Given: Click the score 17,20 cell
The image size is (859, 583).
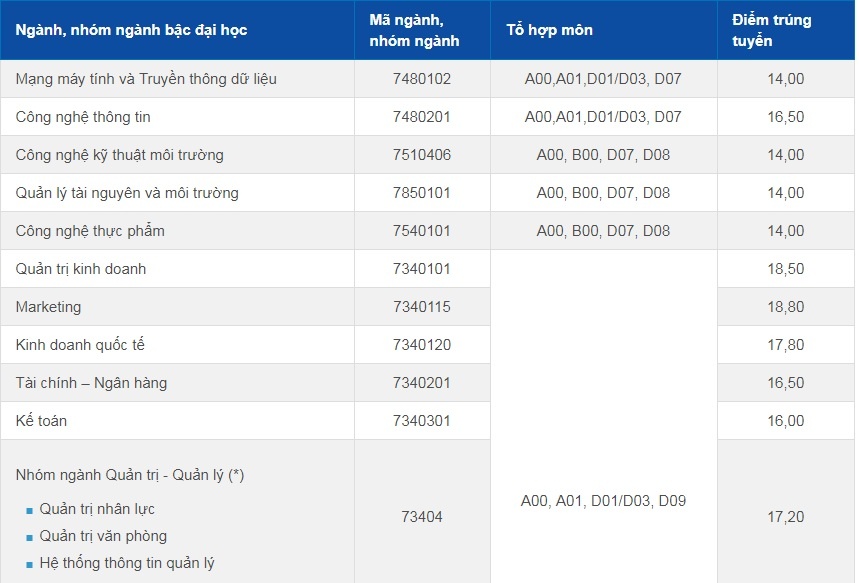Looking at the screenshot, I should pyautogui.click(x=779, y=516).
